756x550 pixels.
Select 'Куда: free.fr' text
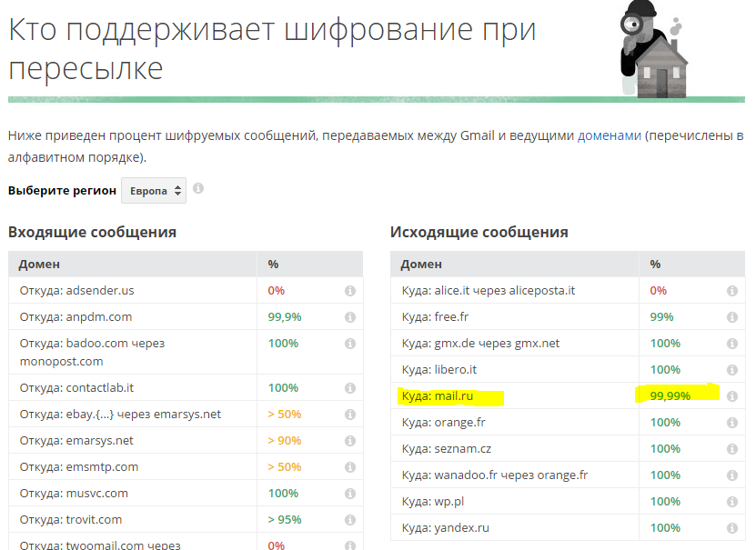pyautogui.click(x=435, y=317)
